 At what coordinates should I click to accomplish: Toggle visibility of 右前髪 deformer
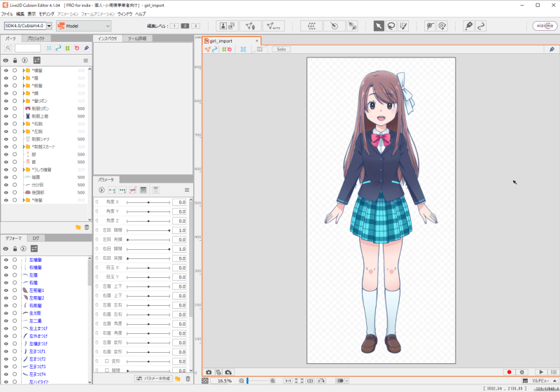pyautogui.click(x=6, y=306)
